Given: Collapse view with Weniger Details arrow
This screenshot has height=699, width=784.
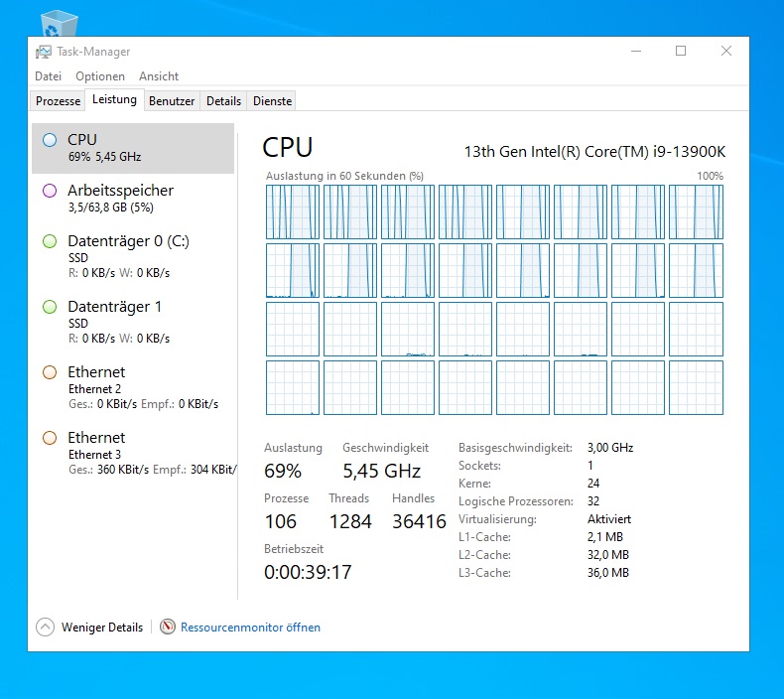Looking at the screenshot, I should pos(45,627).
